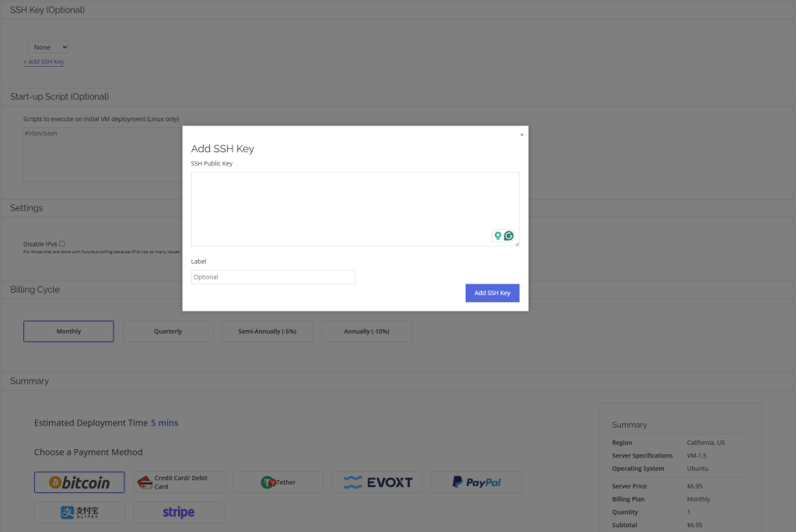
Task: Submit with the blue Add SSH Key button
Action: (x=492, y=293)
